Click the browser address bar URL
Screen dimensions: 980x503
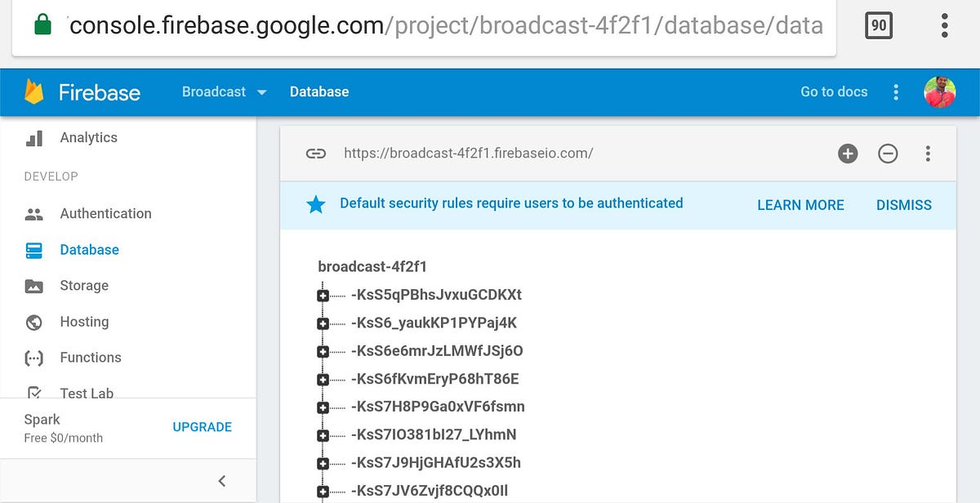(x=446, y=26)
